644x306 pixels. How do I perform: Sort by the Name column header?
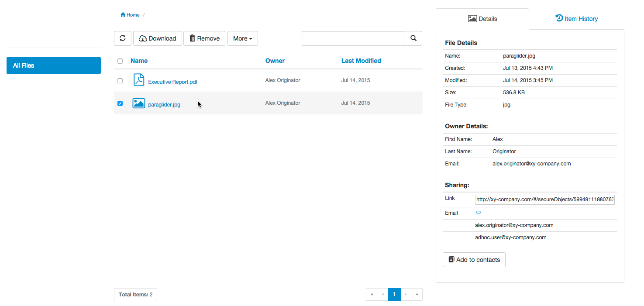(139, 61)
